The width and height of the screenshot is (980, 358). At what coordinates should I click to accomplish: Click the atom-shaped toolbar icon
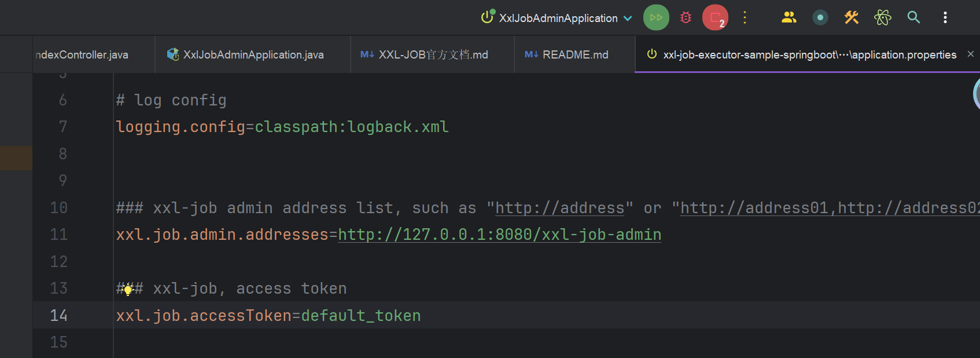[x=883, y=17]
